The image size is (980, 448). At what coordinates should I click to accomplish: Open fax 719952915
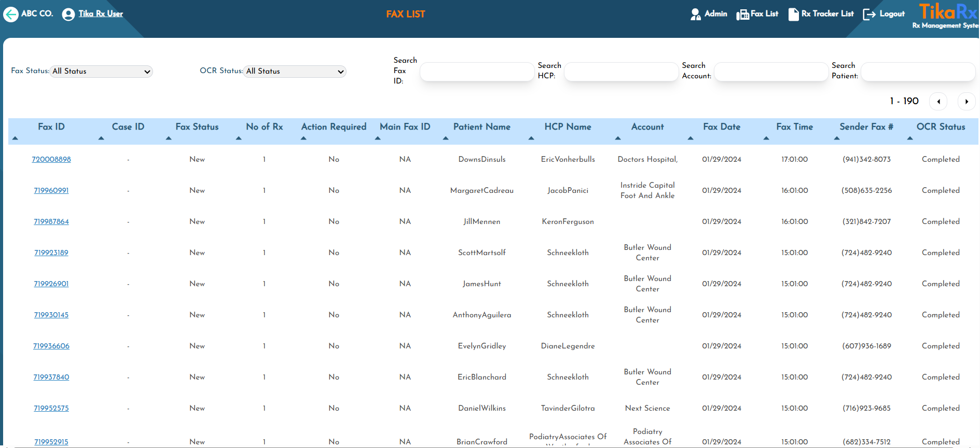point(51,442)
